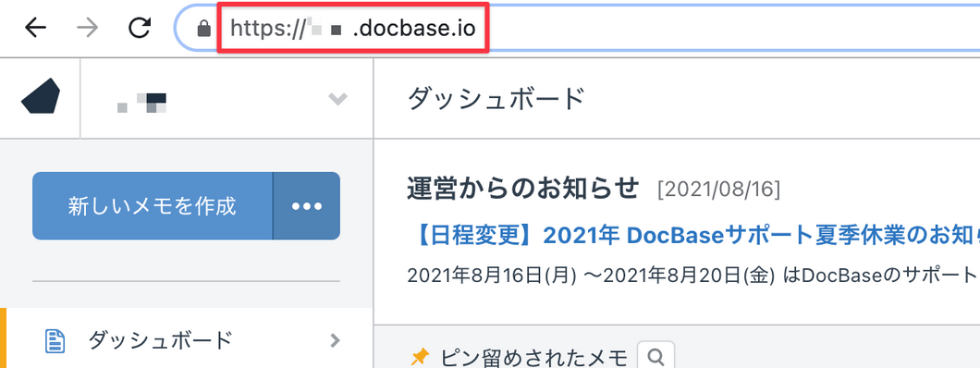Expand the ダッシュボード sidebar chevron

336,340
